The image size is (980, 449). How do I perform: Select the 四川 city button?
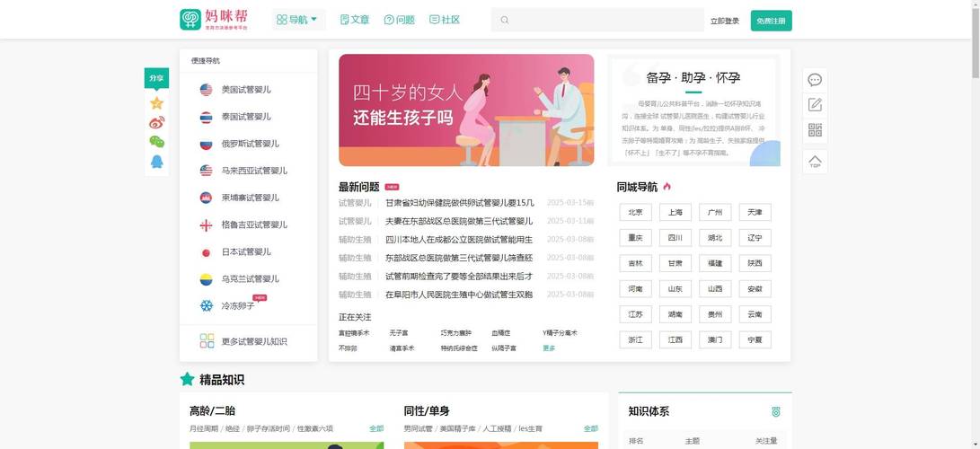(x=675, y=238)
